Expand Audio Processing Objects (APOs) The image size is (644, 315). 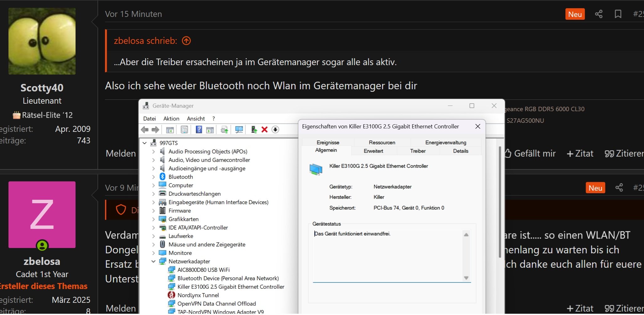click(153, 152)
